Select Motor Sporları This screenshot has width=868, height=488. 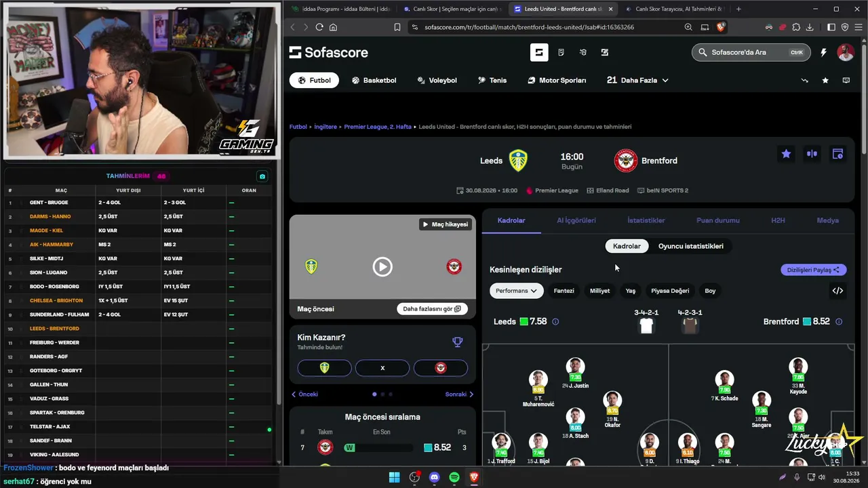557,80
